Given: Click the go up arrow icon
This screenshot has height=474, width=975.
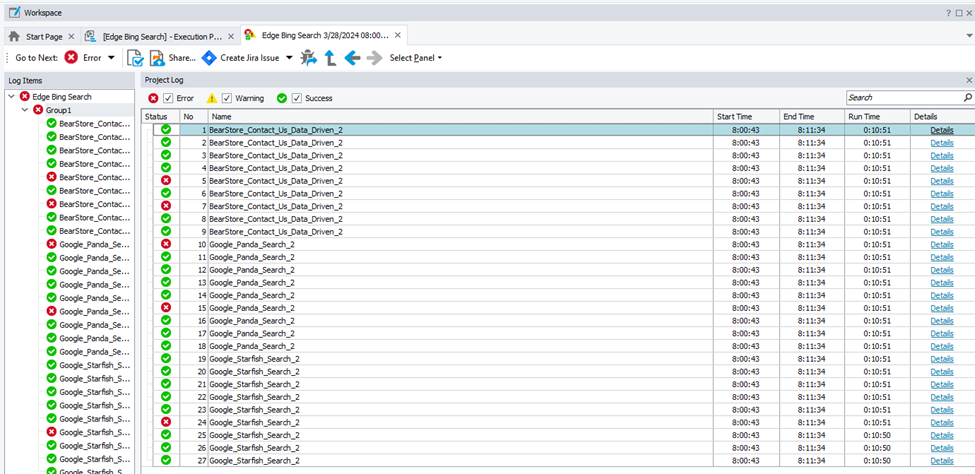Looking at the screenshot, I should pyautogui.click(x=330, y=58).
